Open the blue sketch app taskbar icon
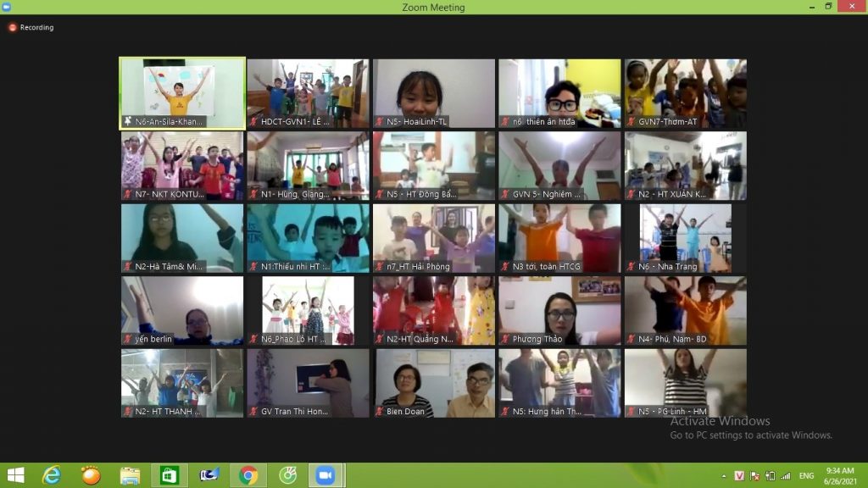 (209, 475)
